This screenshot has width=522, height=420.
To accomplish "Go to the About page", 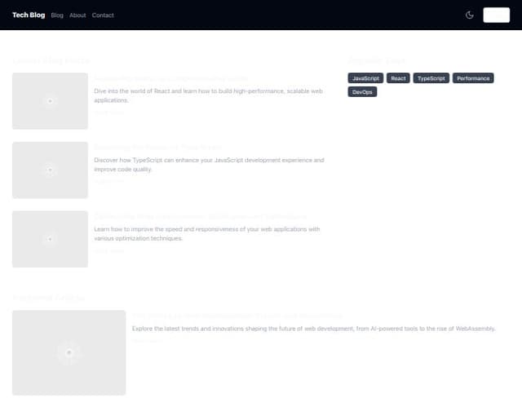I will click(x=77, y=15).
